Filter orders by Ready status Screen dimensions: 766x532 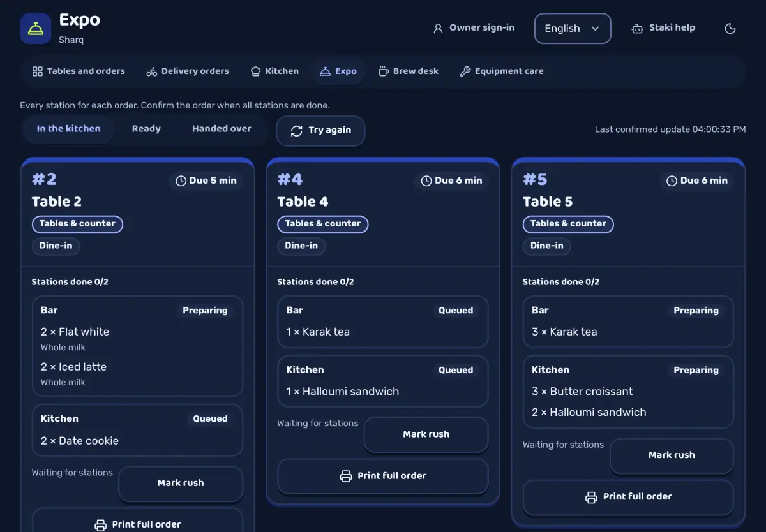click(146, 129)
